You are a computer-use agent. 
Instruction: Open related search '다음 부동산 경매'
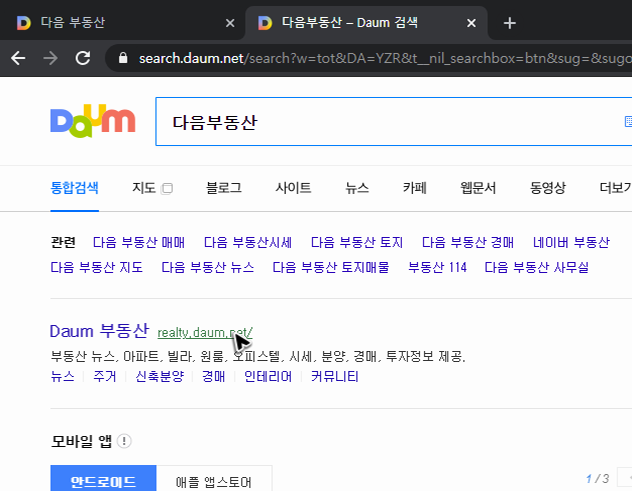(x=468, y=243)
